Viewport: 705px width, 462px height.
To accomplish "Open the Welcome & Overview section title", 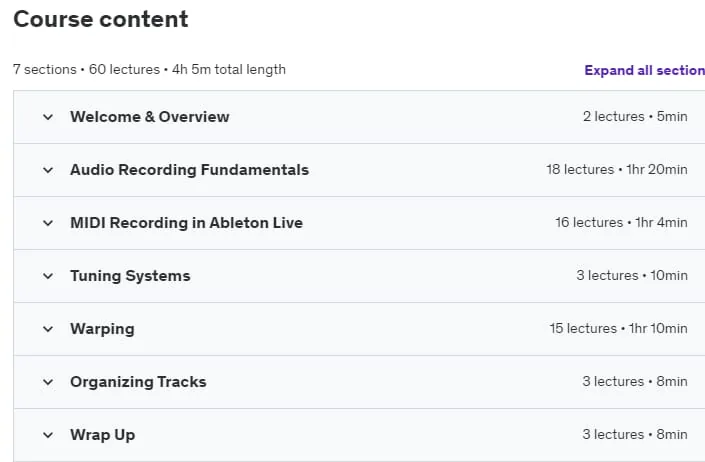I will [x=150, y=117].
